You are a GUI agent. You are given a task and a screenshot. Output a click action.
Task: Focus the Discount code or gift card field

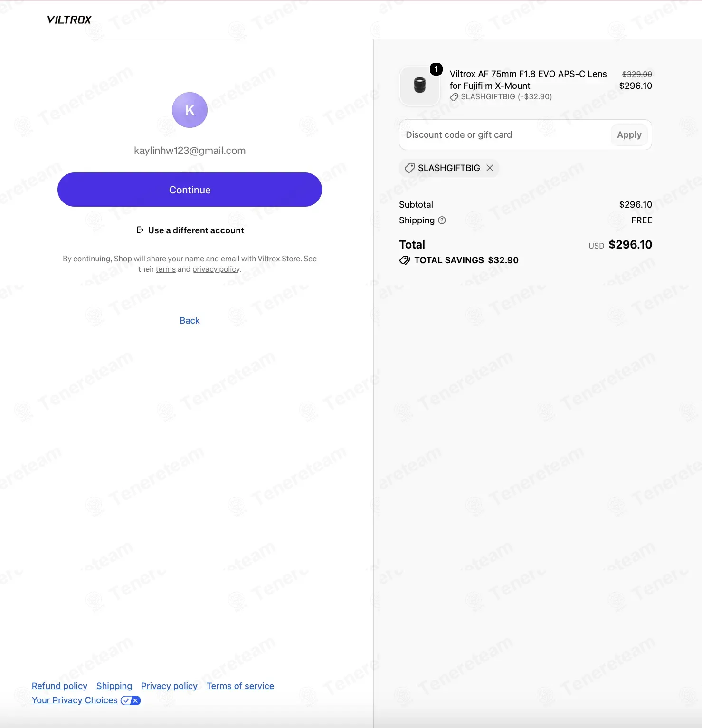tap(504, 135)
